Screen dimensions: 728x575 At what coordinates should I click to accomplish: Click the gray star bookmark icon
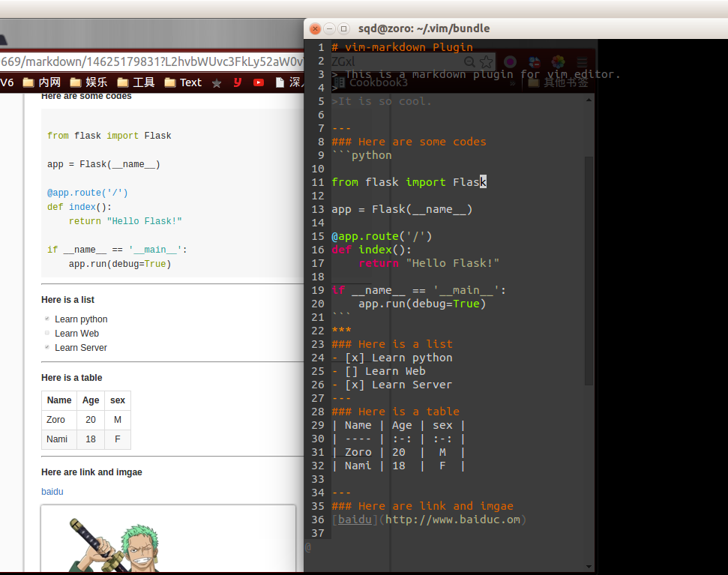217,83
